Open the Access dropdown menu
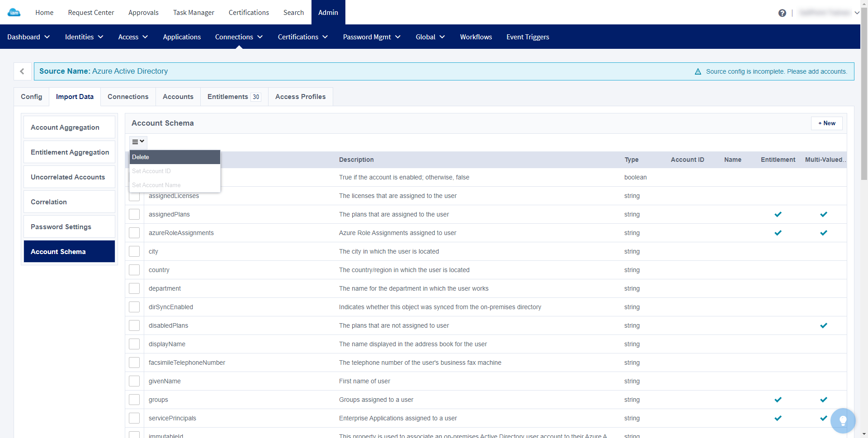 coord(133,37)
